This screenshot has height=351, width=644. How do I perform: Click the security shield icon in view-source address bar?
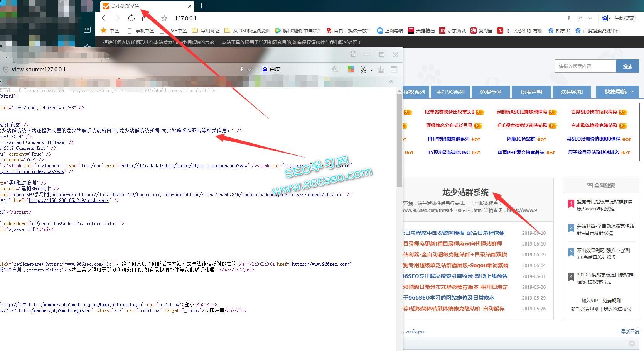pos(6,70)
